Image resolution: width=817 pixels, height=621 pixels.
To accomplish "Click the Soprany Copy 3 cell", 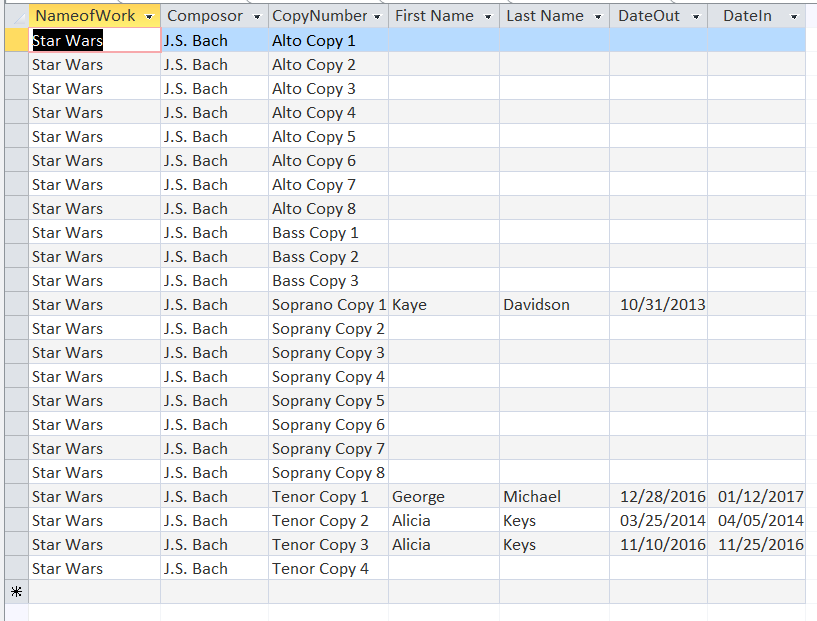I will pyautogui.click(x=328, y=352).
